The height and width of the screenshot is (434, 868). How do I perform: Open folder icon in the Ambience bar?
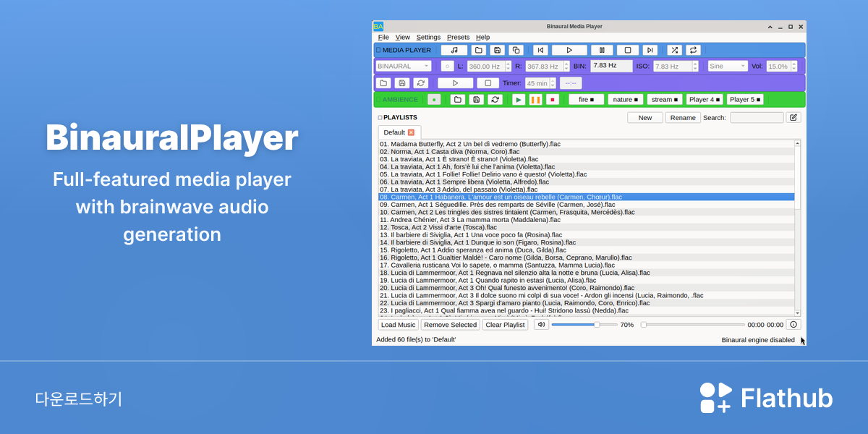[457, 100]
